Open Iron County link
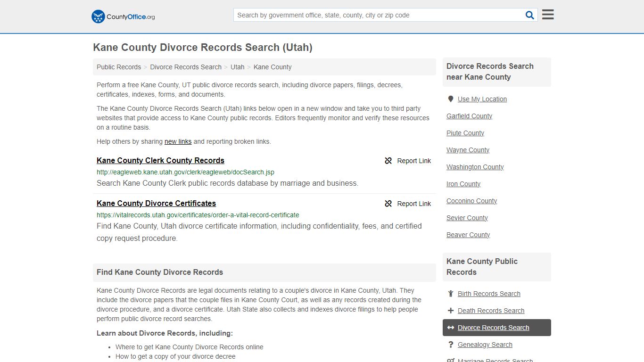Viewport: 644px width, 362px height. tap(463, 184)
